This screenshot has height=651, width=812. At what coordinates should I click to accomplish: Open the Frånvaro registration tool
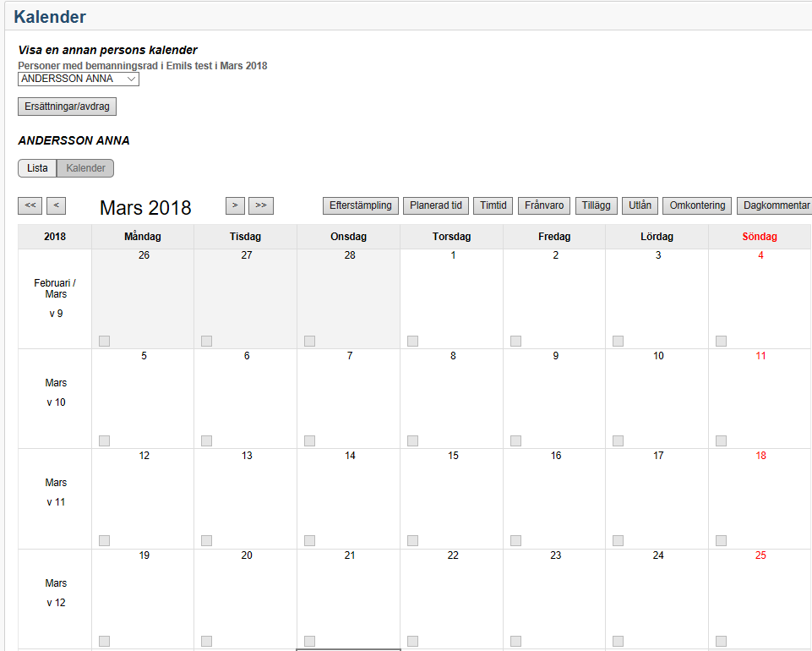point(543,205)
